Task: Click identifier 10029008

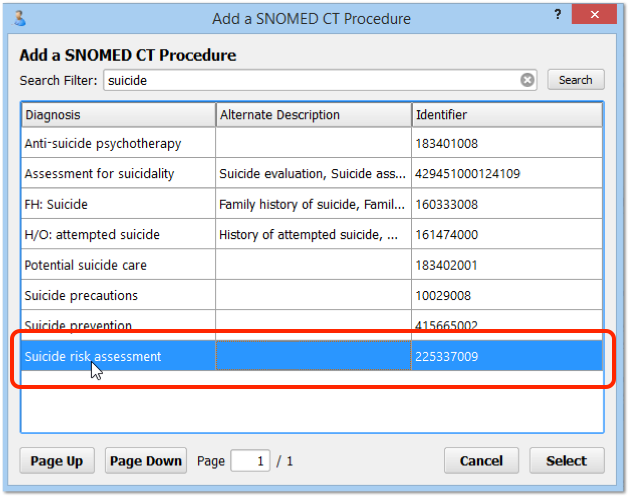Action: coord(443,296)
